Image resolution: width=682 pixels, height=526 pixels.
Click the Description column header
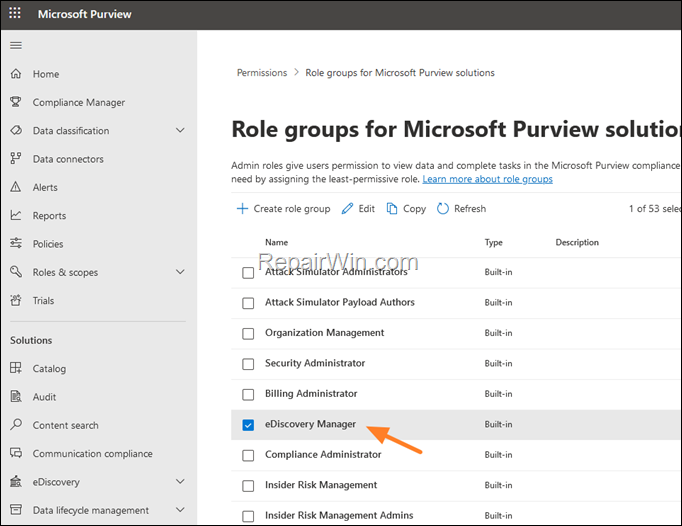[577, 242]
